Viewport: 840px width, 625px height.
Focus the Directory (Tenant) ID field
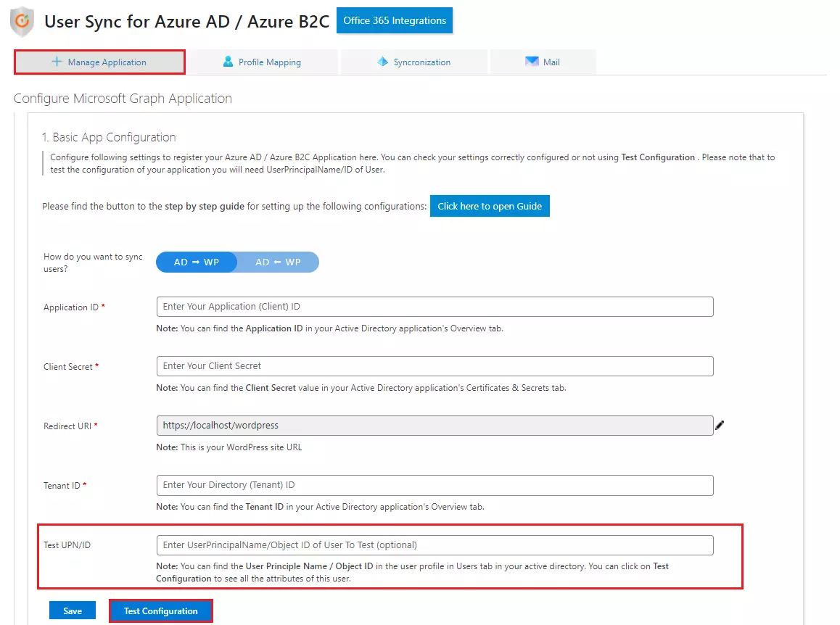click(435, 485)
